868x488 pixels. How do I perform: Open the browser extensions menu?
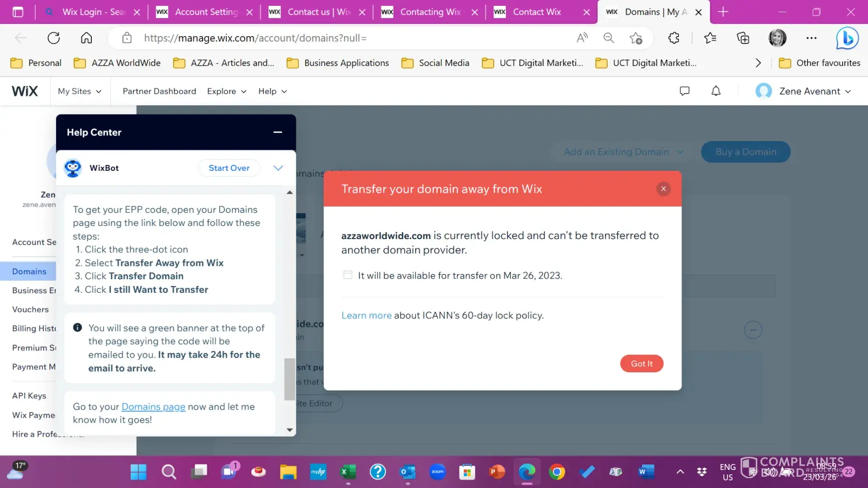pos(674,38)
